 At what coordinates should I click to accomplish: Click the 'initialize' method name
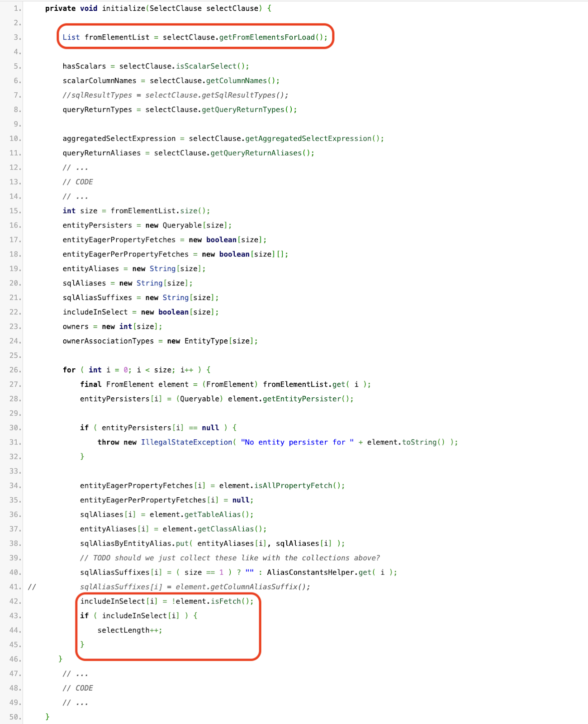tap(123, 8)
